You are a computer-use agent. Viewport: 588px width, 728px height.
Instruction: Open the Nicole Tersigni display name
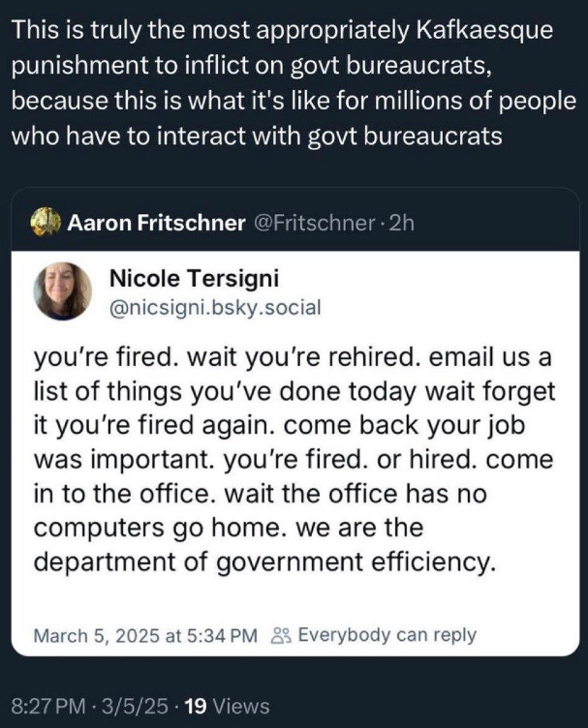pos(194,279)
